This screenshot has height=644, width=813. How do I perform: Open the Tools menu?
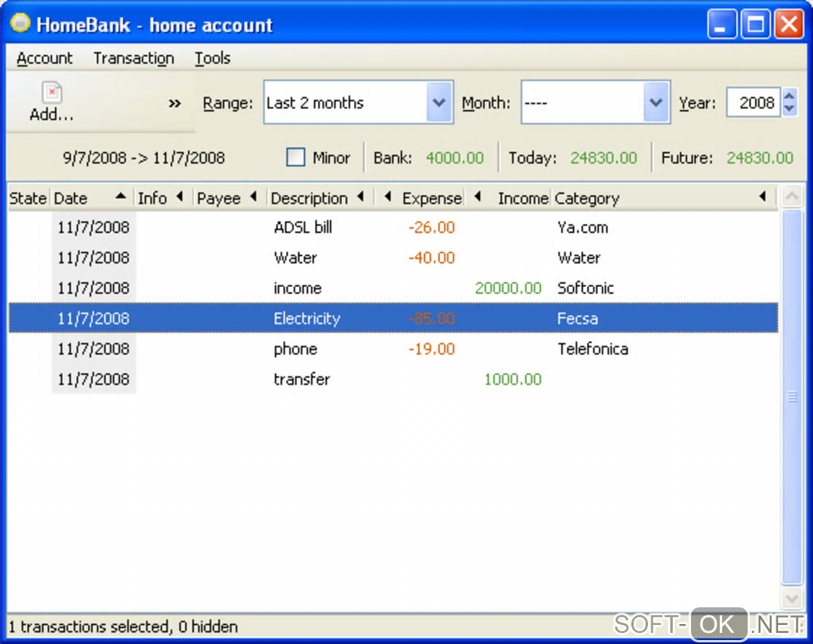pyautogui.click(x=213, y=58)
